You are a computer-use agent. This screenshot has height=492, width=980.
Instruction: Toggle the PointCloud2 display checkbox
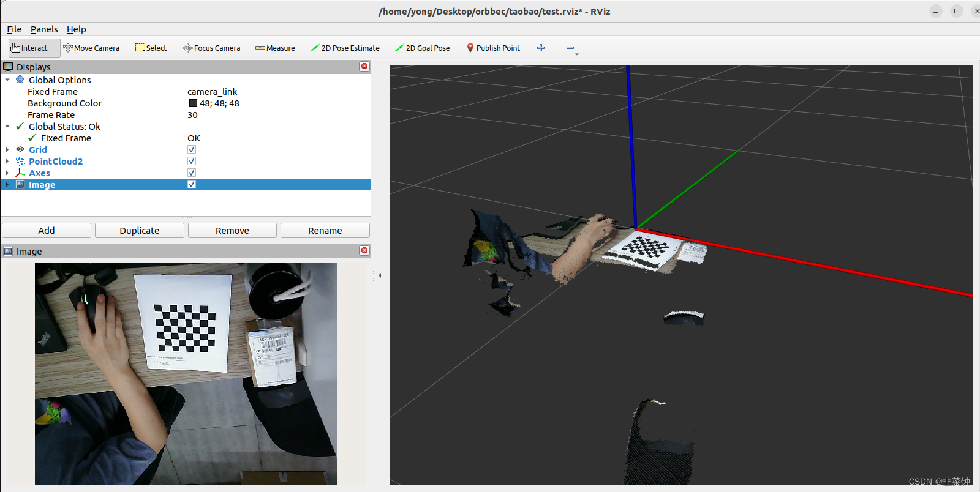192,161
